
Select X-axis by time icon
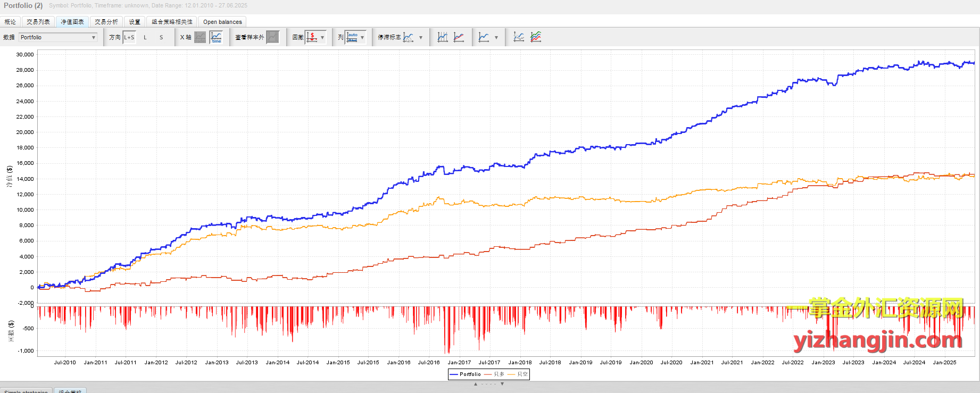coord(216,37)
